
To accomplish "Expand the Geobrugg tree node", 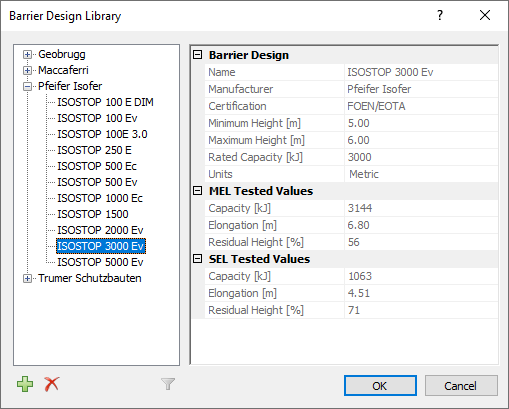I will tap(27, 54).
